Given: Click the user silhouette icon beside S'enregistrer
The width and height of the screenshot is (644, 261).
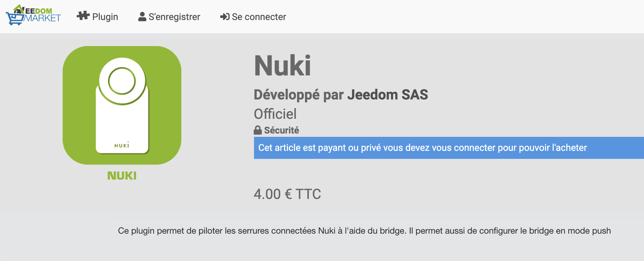Looking at the screenshot, I should click(142, 17).
